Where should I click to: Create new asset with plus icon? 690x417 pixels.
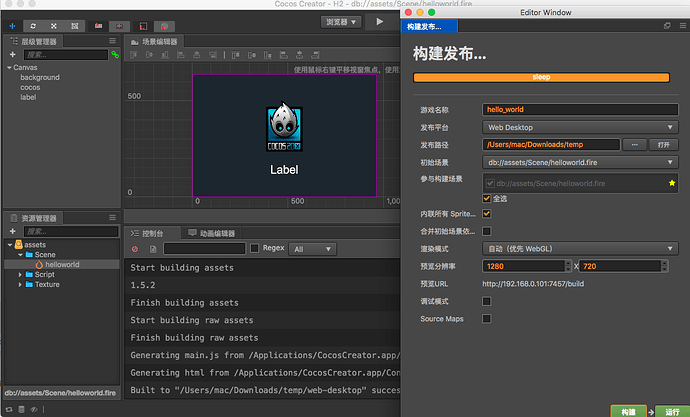click(x=14, y=232)
